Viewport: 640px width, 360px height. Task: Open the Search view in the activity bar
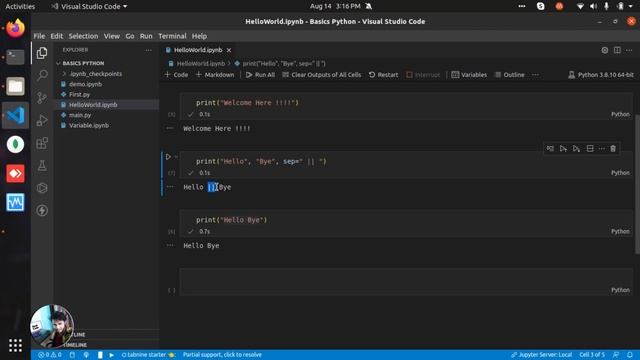click(x=42, y=75)
